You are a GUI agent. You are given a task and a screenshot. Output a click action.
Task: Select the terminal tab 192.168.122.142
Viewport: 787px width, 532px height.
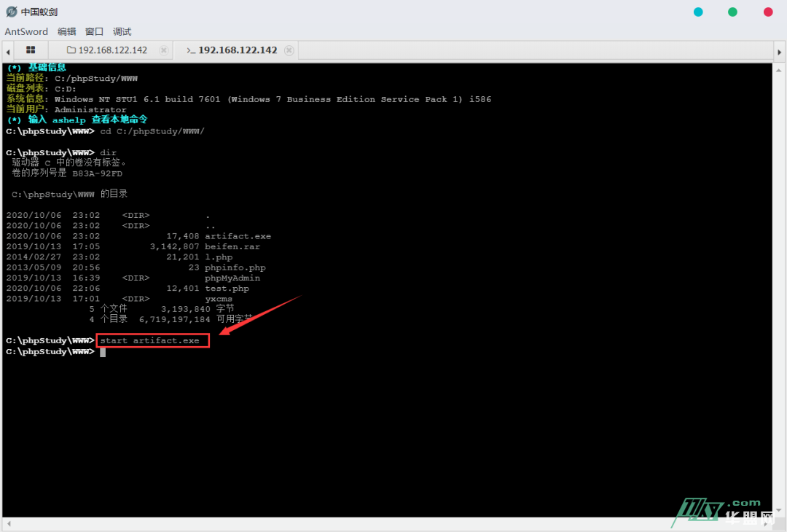coord(232,50)
